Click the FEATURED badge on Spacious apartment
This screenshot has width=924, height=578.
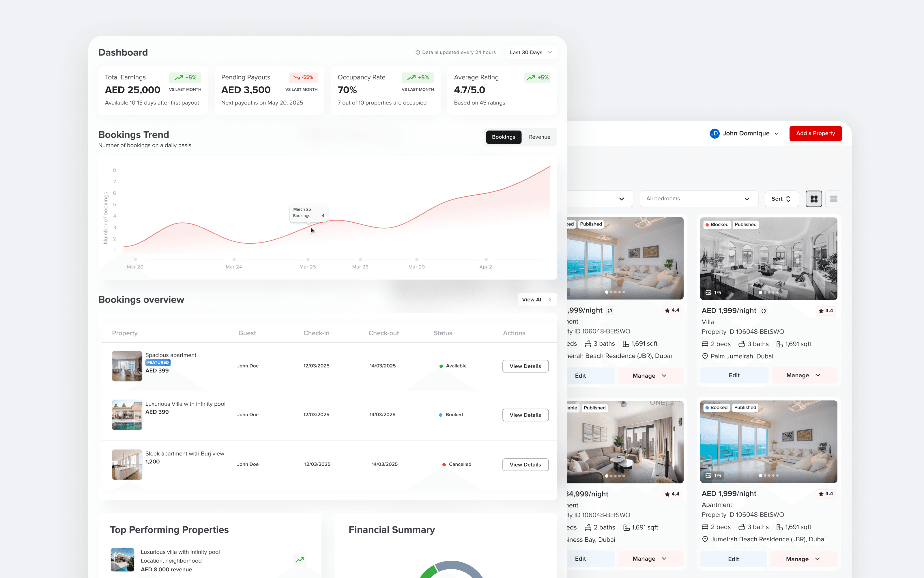[x=158, y=362]
